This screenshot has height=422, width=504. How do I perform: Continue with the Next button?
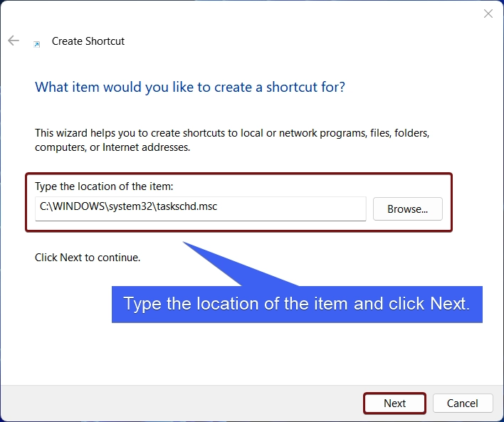coord(394,403)
